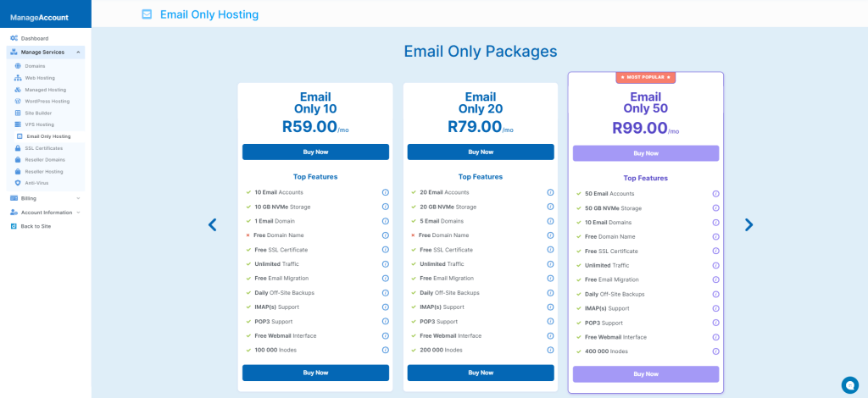
Task: Expand the Account Information menu
Action: click(x=78, y=213)
